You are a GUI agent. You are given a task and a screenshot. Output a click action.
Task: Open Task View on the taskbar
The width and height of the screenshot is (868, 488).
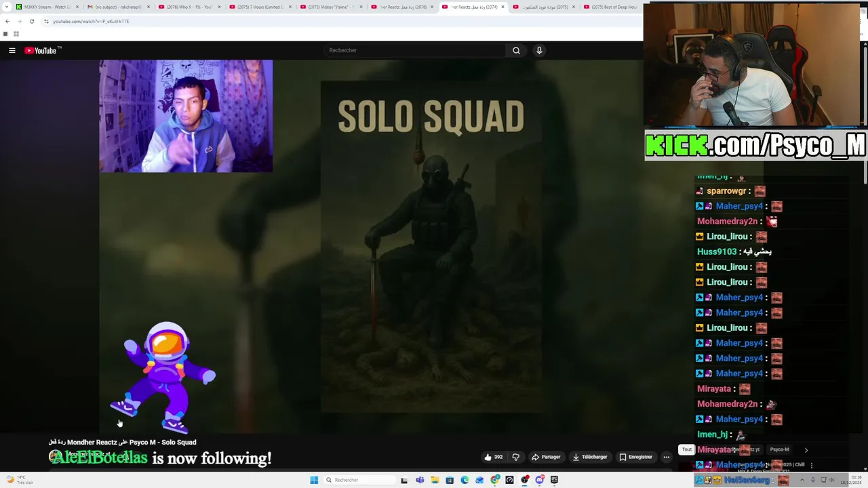point(404,480)
